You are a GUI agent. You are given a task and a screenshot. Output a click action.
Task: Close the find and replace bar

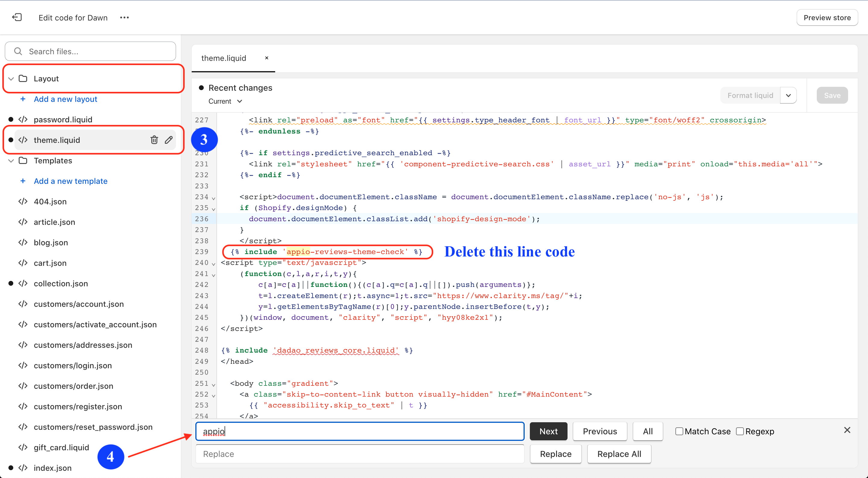847,430
